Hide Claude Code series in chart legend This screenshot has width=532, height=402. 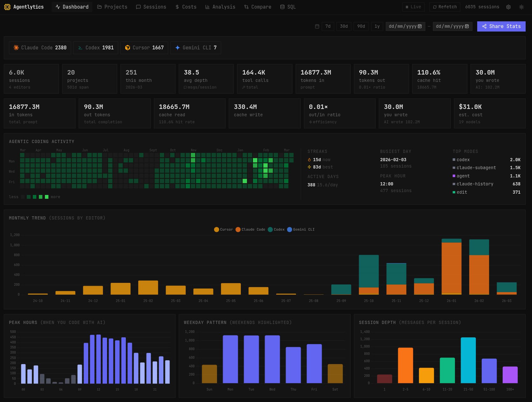tap(250, 229)
